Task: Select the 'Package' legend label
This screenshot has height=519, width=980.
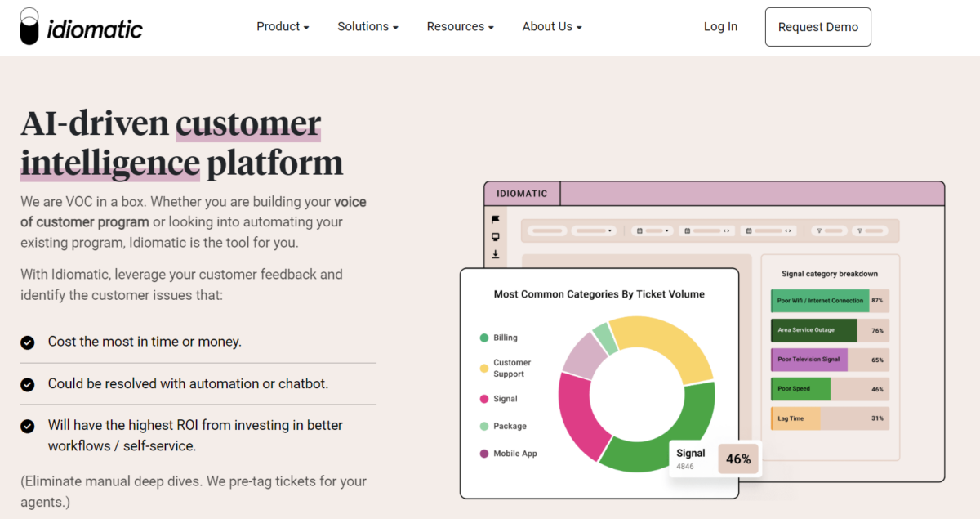Action: tap(510, 426)
